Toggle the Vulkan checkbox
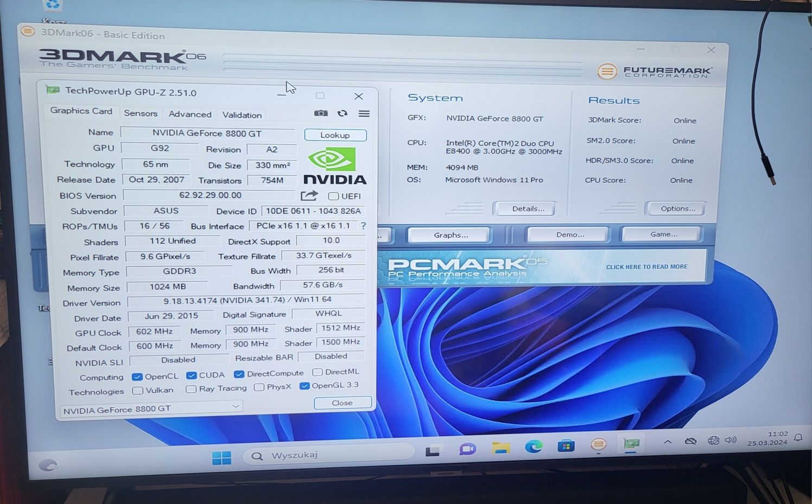 pyautogui.click(x=137, y=391)
